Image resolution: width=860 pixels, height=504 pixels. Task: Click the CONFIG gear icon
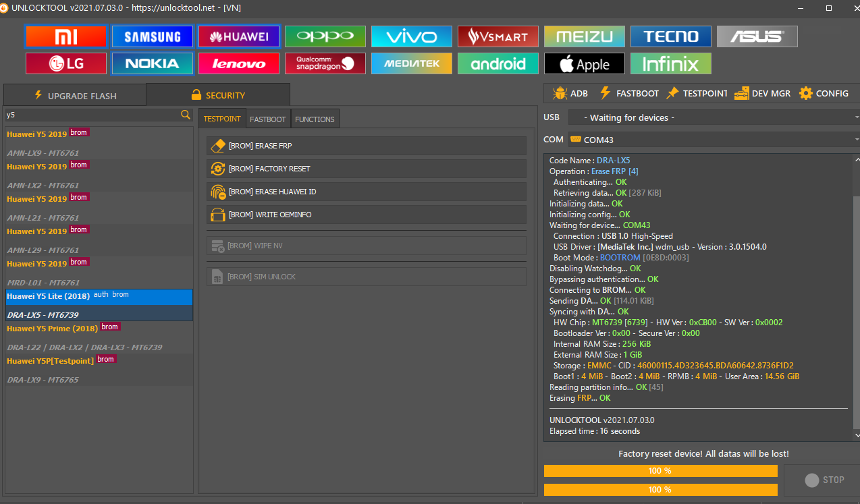(806, 93)
